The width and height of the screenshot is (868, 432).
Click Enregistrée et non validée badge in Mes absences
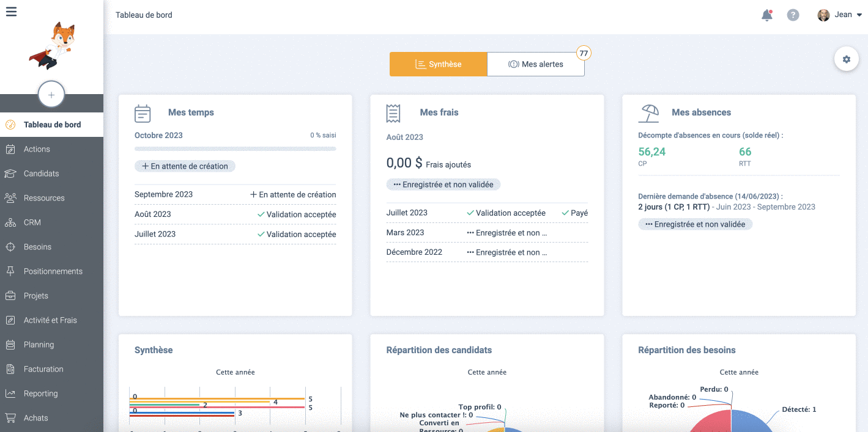coord(696,224)
